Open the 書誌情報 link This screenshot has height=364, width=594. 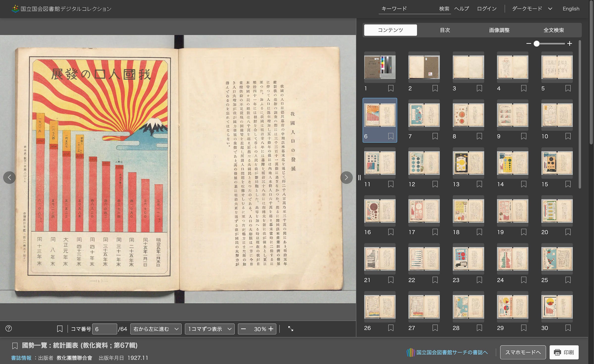click(21, 358)
